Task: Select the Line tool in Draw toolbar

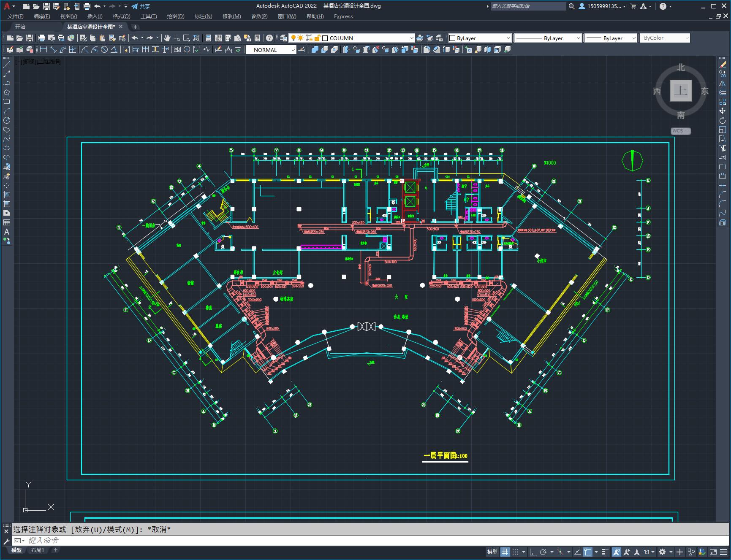Action: [7, 65]
